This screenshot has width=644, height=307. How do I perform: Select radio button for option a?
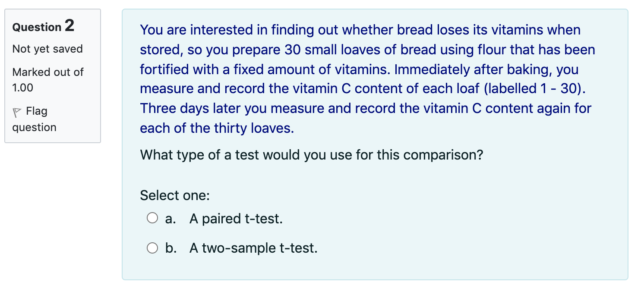152,219
